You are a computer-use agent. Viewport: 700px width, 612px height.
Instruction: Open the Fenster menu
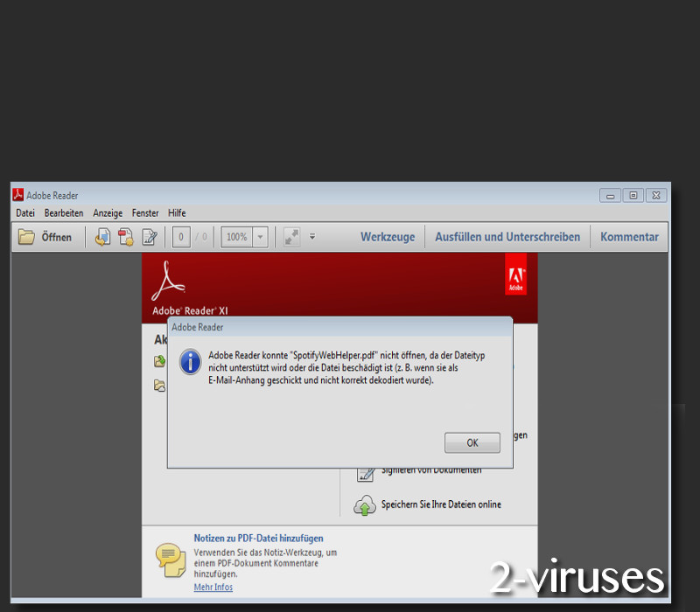click(145, 213)
